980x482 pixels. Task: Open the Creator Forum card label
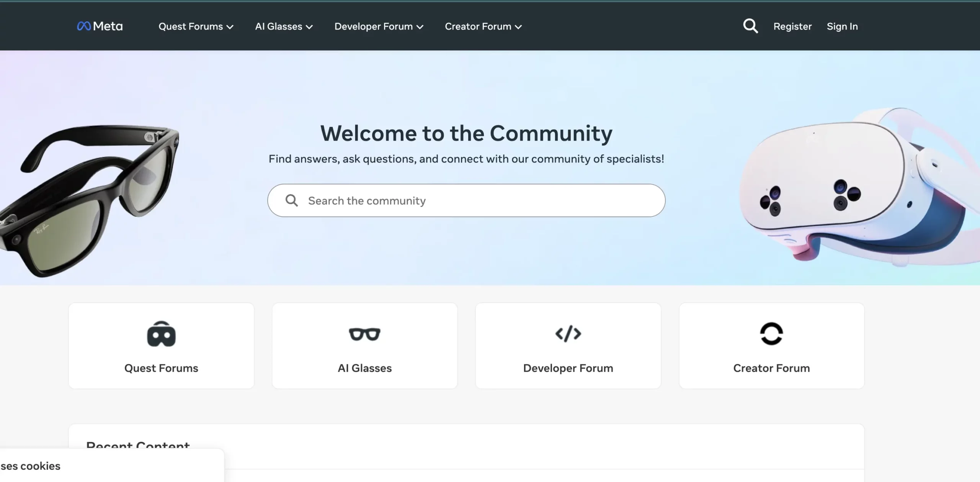pyautogui.click(x=771, y=368)
